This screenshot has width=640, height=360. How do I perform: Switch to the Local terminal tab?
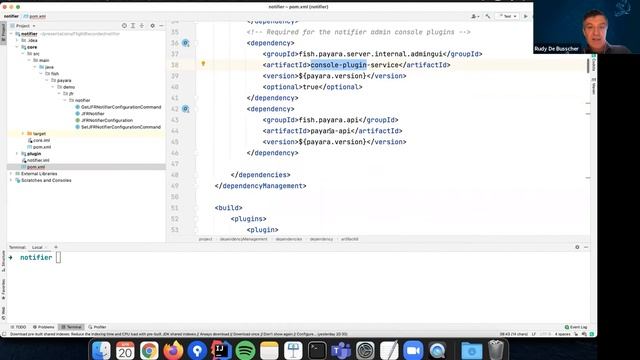pyautogui.click(x=37, y=247)
